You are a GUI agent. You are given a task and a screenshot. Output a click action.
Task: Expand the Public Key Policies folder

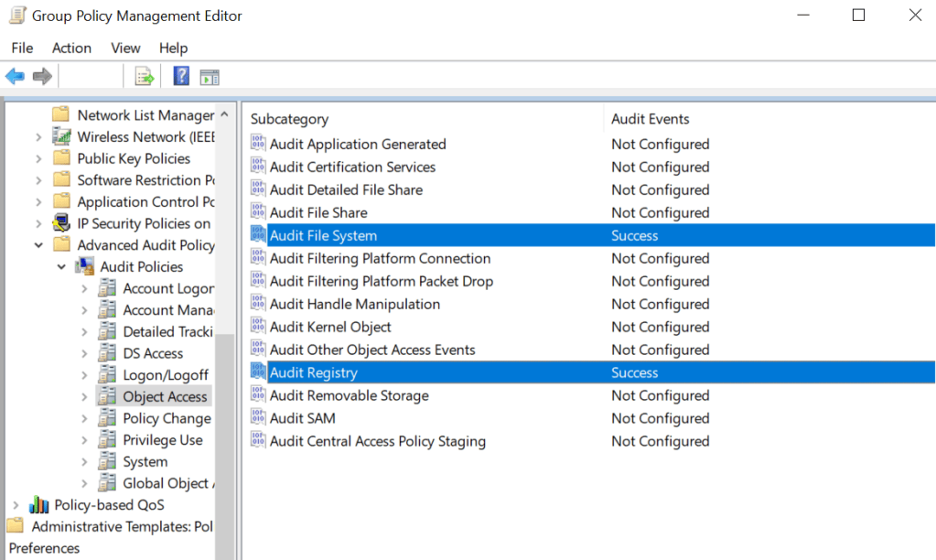(x=38, y=159)
